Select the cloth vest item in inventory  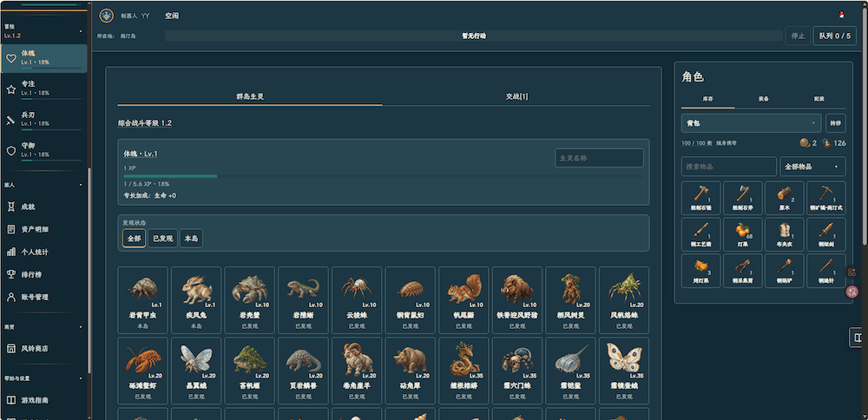[x=784, y=234]
